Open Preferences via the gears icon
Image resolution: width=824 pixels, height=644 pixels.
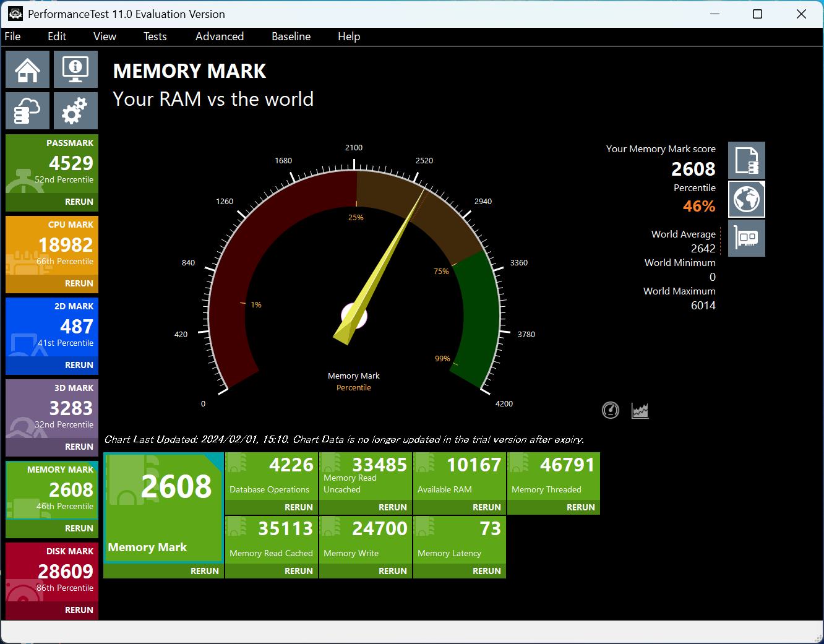75,110
